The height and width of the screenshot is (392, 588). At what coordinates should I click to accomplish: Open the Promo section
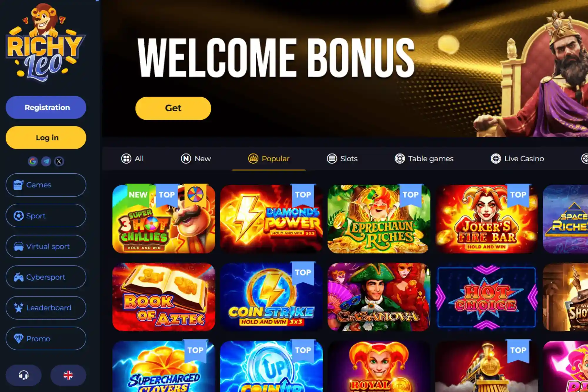point(46,339)
